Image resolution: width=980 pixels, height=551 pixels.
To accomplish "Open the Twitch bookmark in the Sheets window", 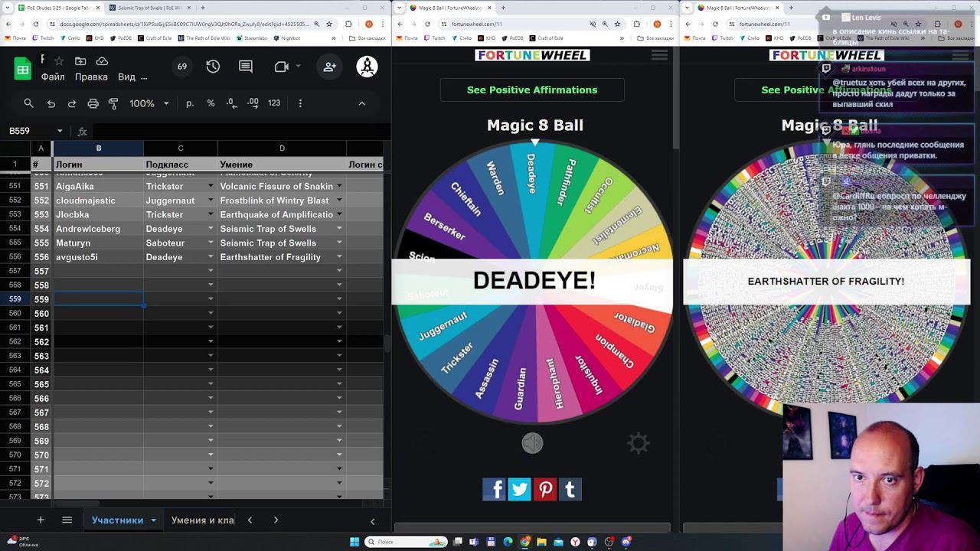I will (43, 37).
